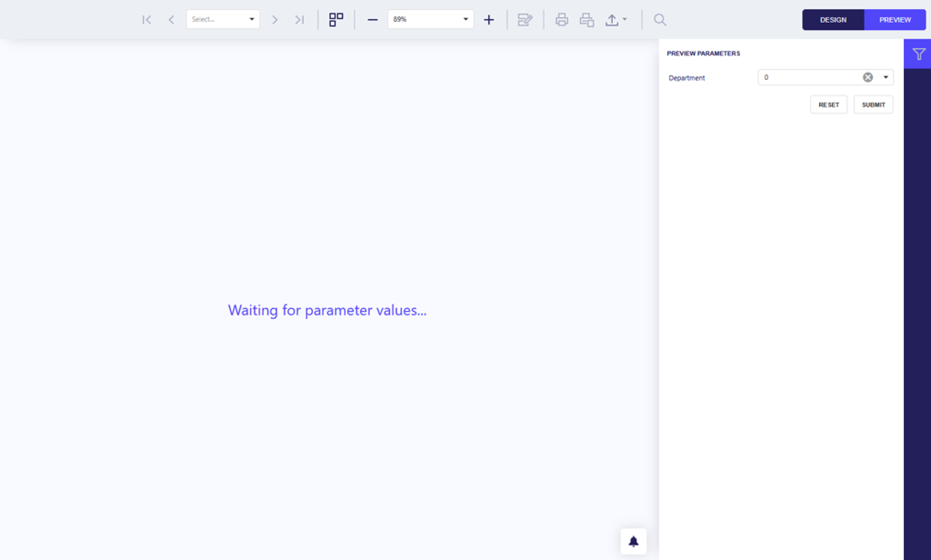The width and height of the screenshot is (931, 560).
Task: Click the Reset button
Action: [x=829, y=105]
